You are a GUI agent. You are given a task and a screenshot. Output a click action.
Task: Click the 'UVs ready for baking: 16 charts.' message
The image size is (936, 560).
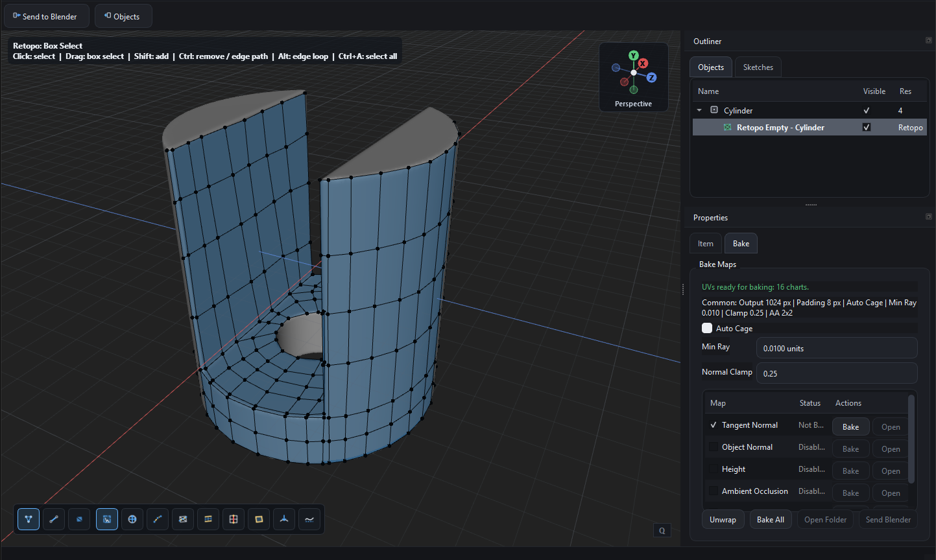coord(755,287)
